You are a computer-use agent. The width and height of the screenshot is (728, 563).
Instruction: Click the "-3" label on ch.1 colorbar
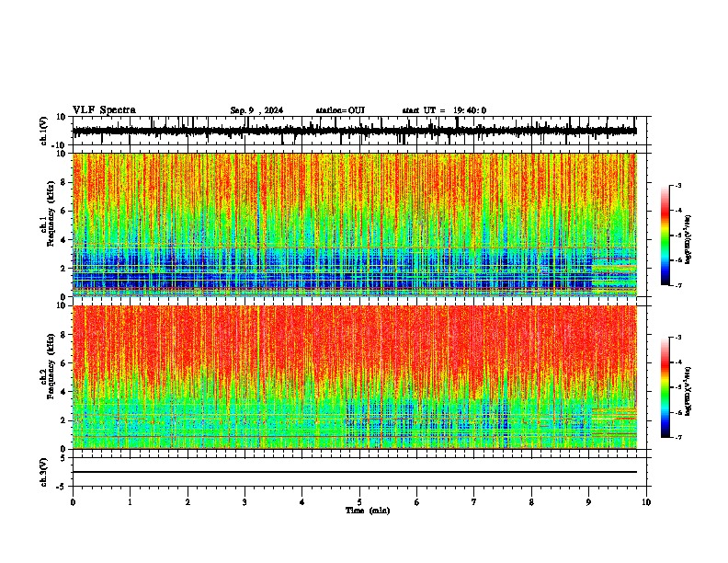(x=677, y=186)
